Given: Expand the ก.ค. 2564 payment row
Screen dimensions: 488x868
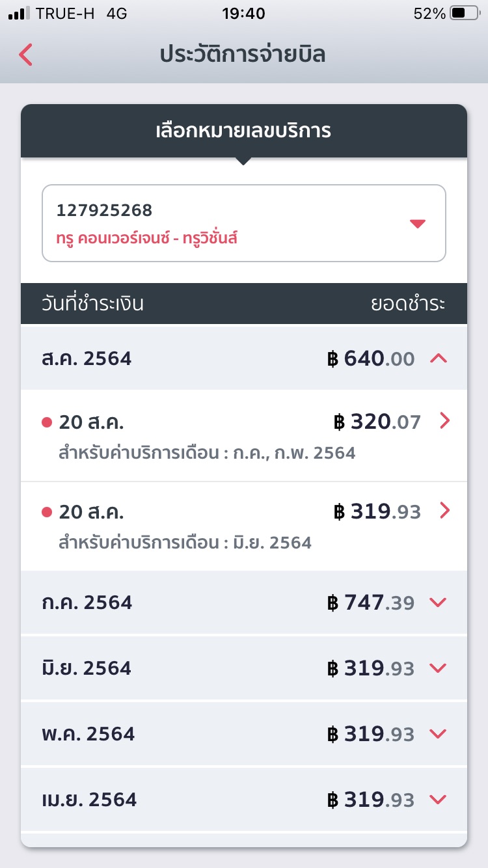Looking at the screenshot, I should [x=244, y=603].
